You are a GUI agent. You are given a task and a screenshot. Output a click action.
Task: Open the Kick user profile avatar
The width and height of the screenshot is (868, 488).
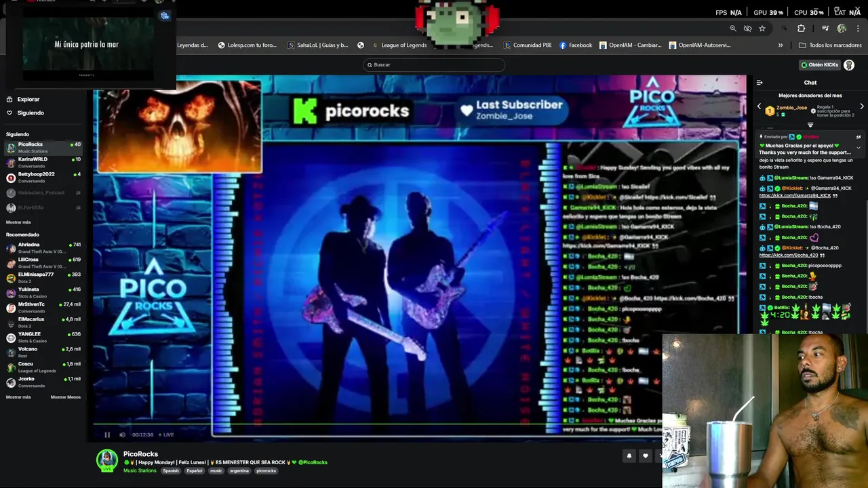tap(849, 65)
